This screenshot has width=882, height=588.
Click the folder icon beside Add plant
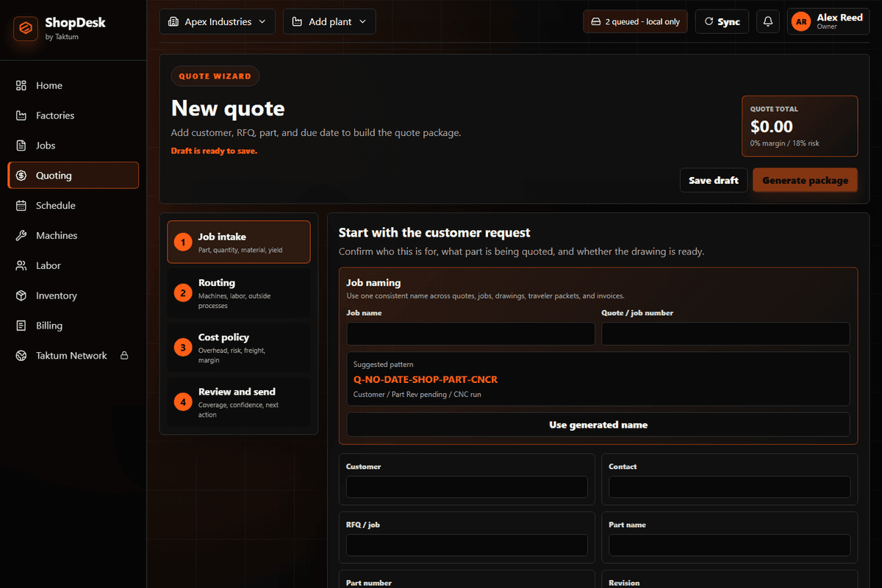(x=297, y=22)
